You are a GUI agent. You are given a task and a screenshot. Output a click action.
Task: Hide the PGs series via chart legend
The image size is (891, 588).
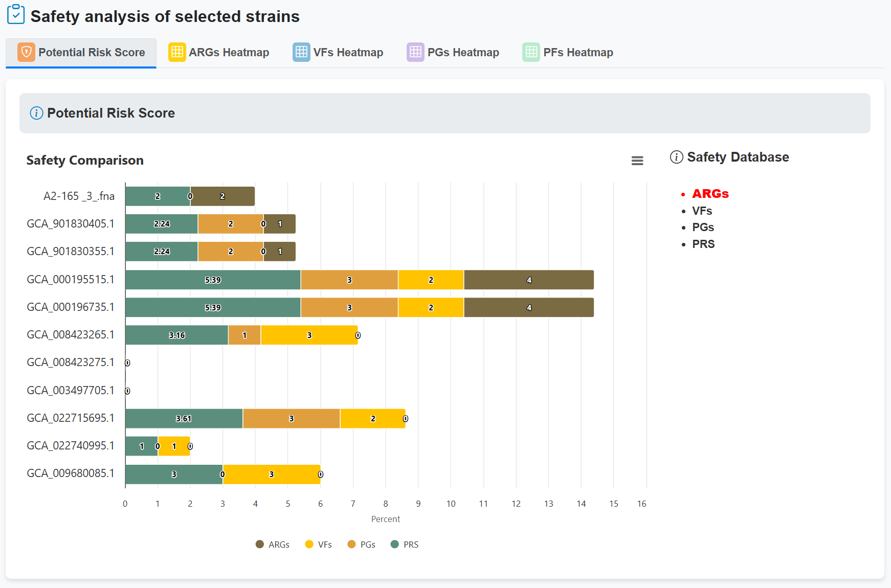[x=362, y=545]
